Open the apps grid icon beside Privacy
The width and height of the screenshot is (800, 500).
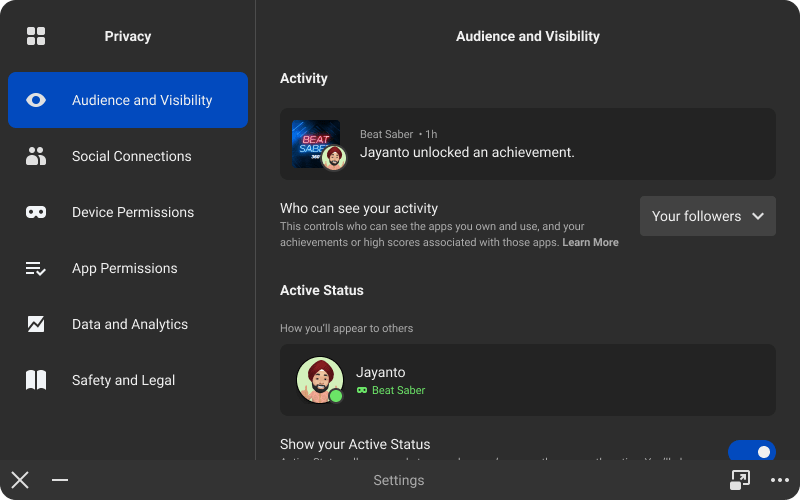click(36, 36)
